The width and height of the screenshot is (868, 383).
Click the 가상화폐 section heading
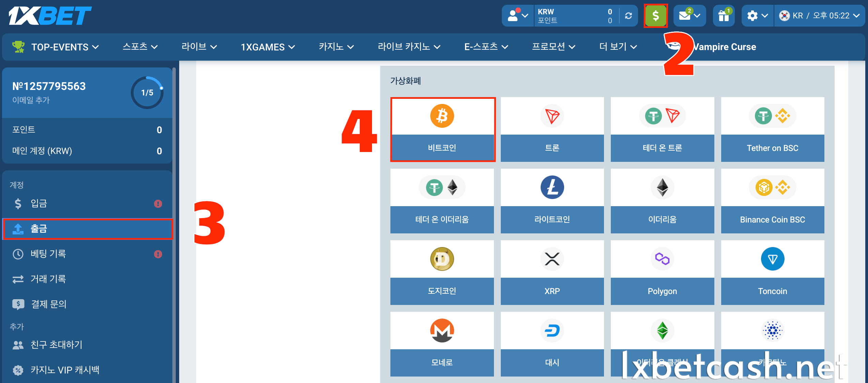405,81
